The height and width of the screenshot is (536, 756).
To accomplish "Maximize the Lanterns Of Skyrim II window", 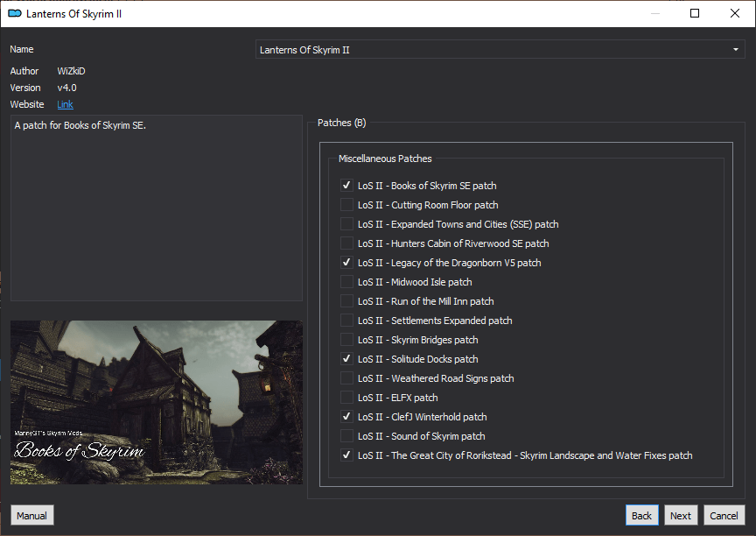I will pyautogui.click(x=695, y=13).
